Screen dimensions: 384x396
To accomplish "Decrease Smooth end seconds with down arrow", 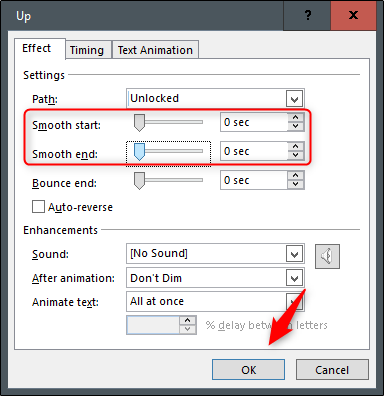I will pos(295,155).
